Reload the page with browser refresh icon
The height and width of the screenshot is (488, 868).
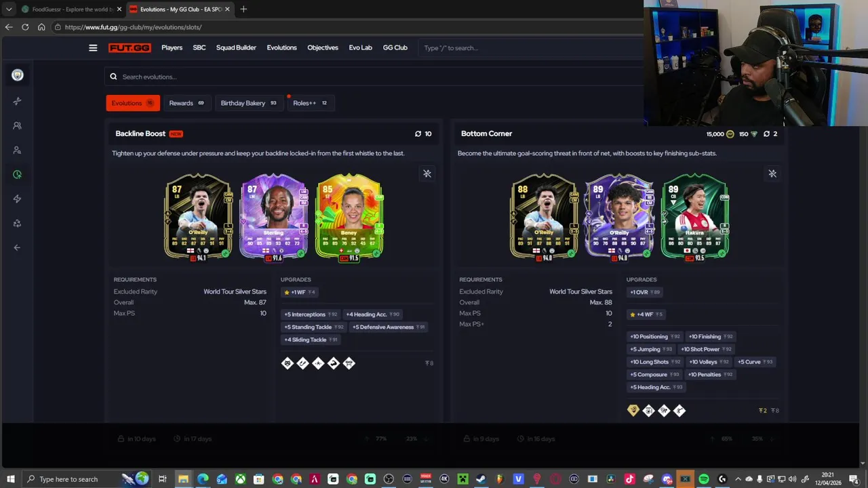point(25,27)
